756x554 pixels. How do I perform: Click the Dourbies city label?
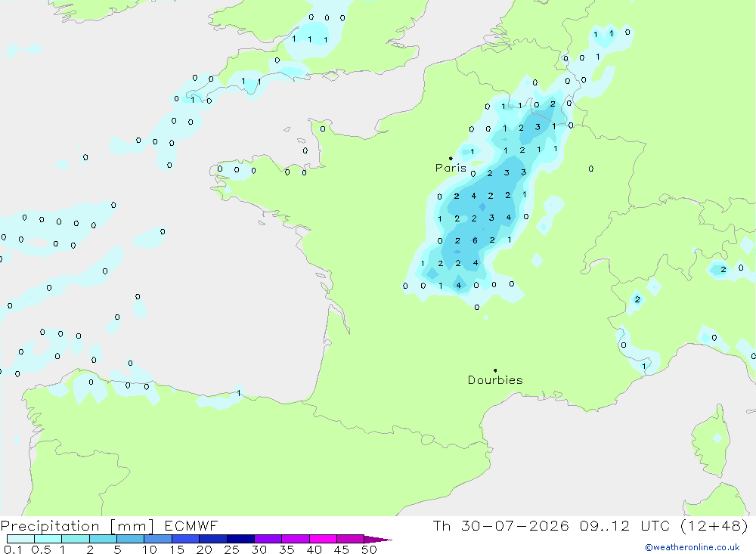(495, 380)
